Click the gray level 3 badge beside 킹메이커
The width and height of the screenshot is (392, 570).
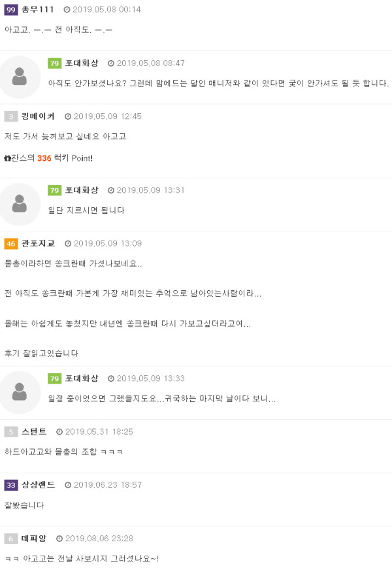pyautogui.click(x=11, y=116)
